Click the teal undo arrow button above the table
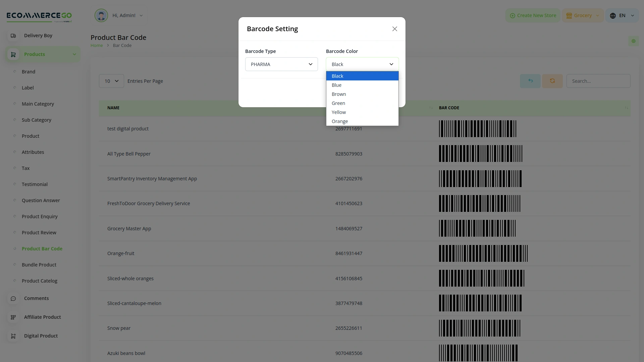Screen dimensions: 644x362 [530, 81]
